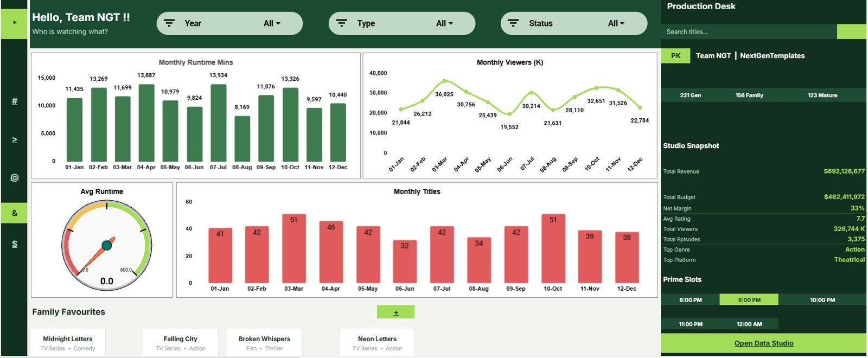Choose the 12:00 AM prime slot
The image size is (868, 358).
[749, 324]
